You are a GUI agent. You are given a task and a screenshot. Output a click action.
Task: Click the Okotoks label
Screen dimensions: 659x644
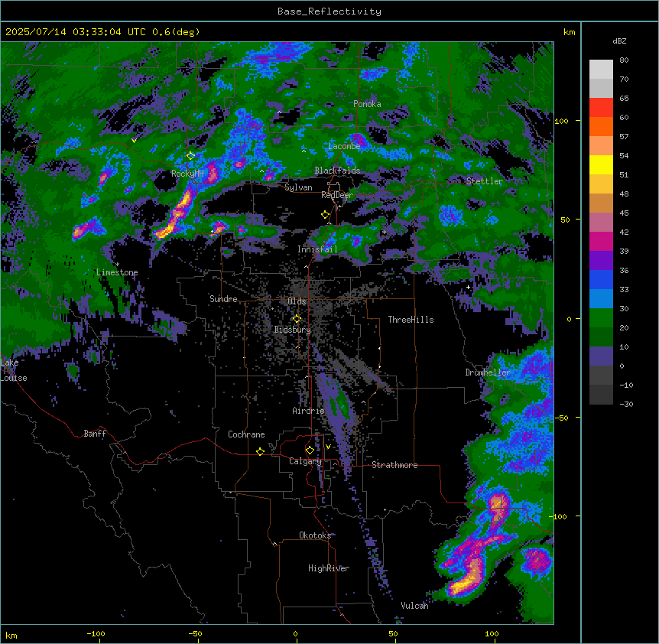(x=315, y=535)
